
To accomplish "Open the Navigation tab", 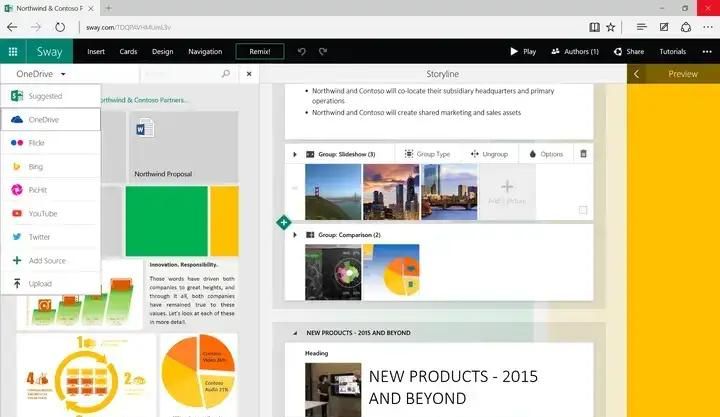I will coord(205,51).
